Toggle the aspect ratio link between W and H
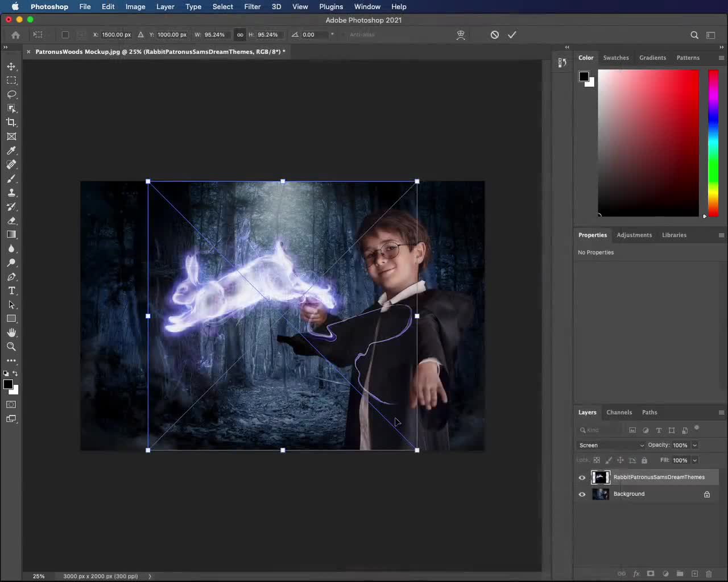This screenshot has height=582, width=728. coord(240,35)
